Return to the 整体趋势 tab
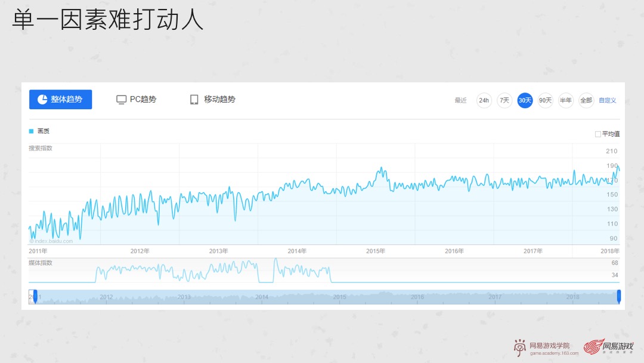This screenshot has width=644, height=363. point(60,99)
